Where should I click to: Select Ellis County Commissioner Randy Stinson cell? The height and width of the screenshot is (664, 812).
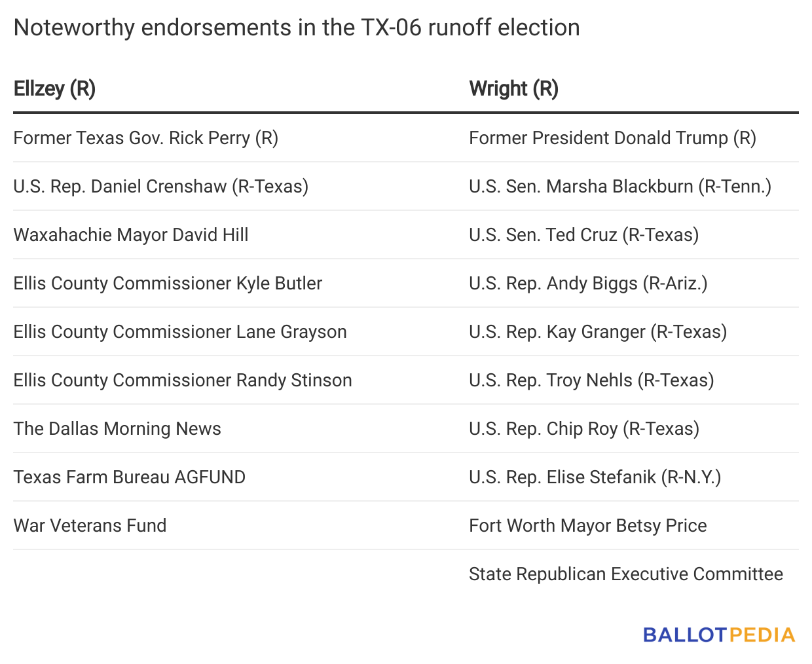click(x=183, y=380)
